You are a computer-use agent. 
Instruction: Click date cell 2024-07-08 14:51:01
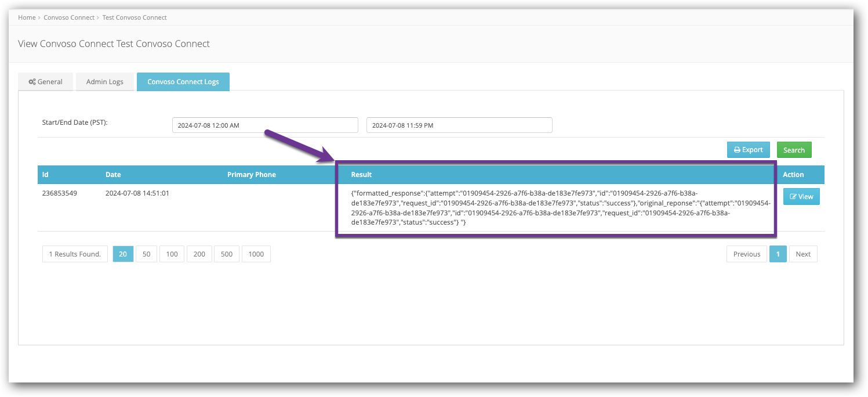(x=137, y=193)
